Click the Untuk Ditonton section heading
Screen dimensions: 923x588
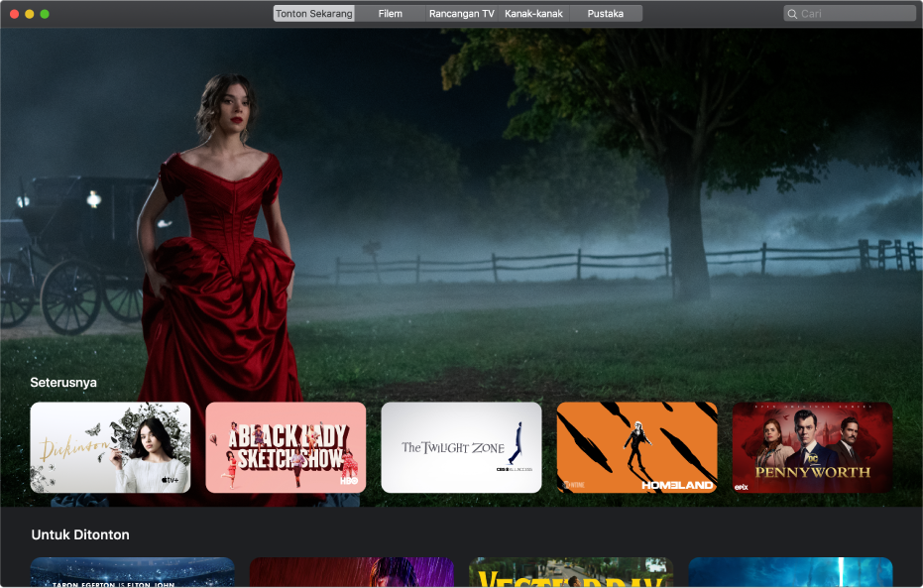(80, 534)
